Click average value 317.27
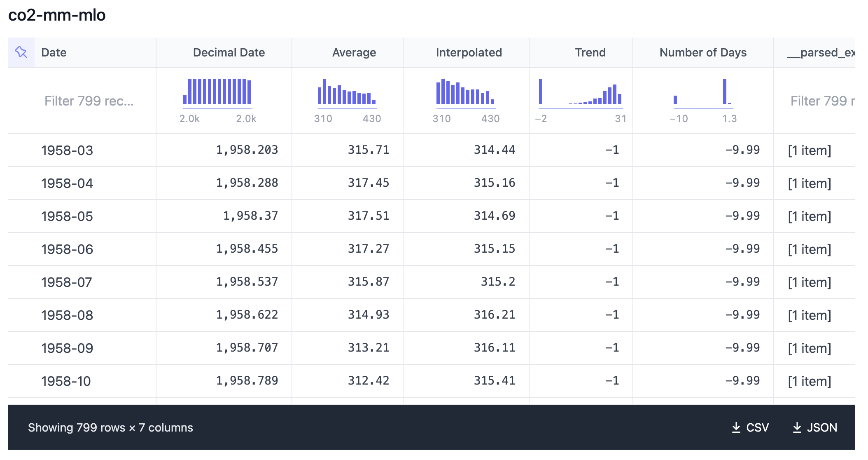Image resolution: width=868 pixels, height=460 pixels. pos(369,249)
